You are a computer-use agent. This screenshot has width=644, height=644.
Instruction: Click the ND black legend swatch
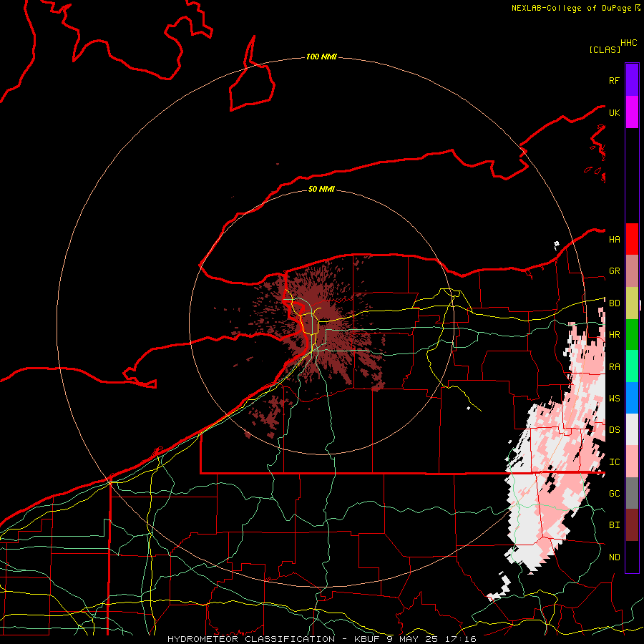tap(632, 557)
